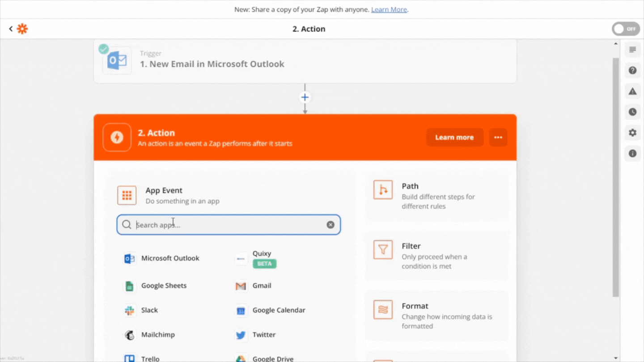Open the three-dot menu in Action header
Image resolution: width=644 pixels, height=362 pixels.
[x=498, y=137]
